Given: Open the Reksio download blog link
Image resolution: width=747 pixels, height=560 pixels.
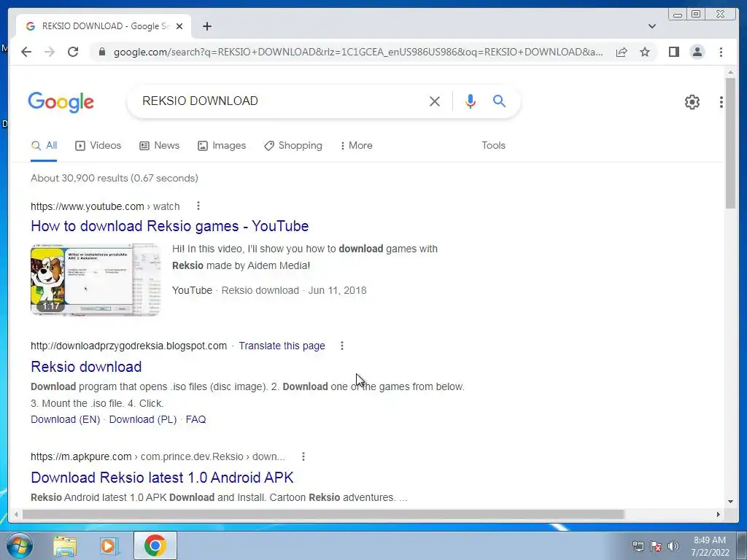Looking at the screenshot, I should (x=86, y=367).
